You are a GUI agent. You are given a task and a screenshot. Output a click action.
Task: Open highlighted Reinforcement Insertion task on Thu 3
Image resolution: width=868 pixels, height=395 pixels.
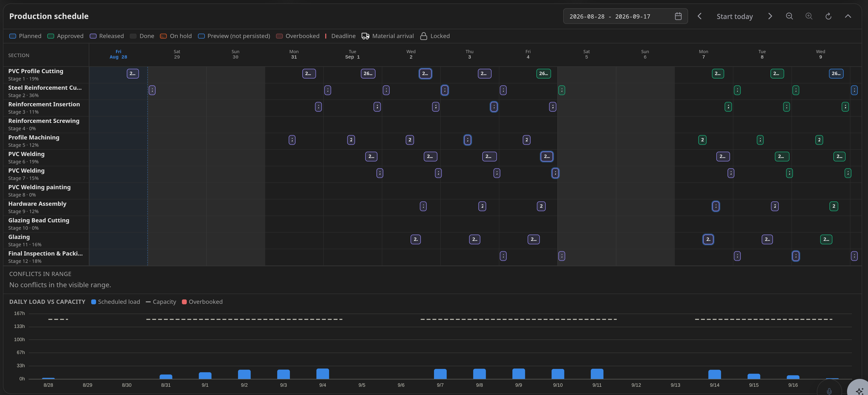click(x=494, y=107)
